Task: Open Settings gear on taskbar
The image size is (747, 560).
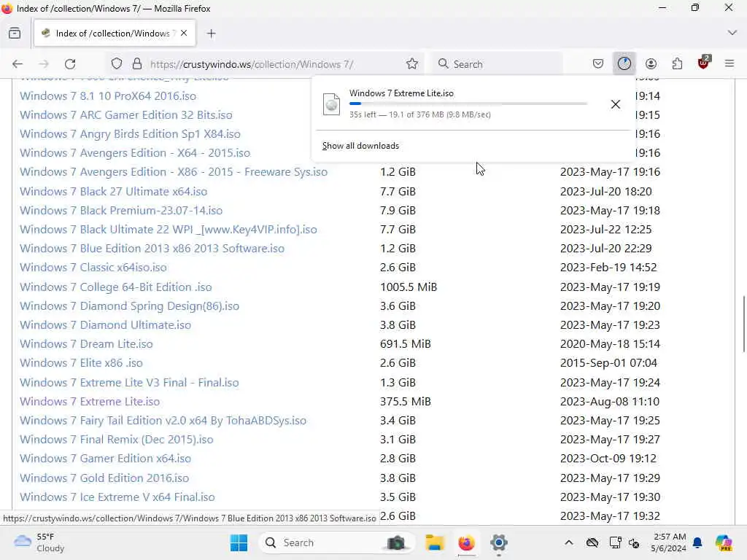Action: pos(498,542)
